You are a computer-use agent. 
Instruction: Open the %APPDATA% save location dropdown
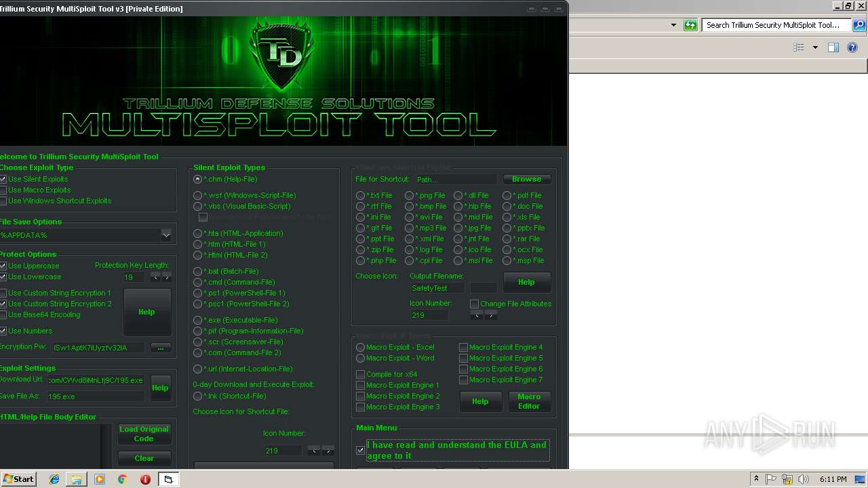pos(166,235)
